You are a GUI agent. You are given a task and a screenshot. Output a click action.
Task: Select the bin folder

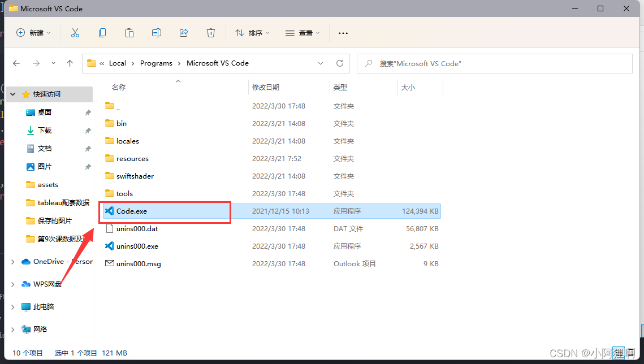point(271,124)
